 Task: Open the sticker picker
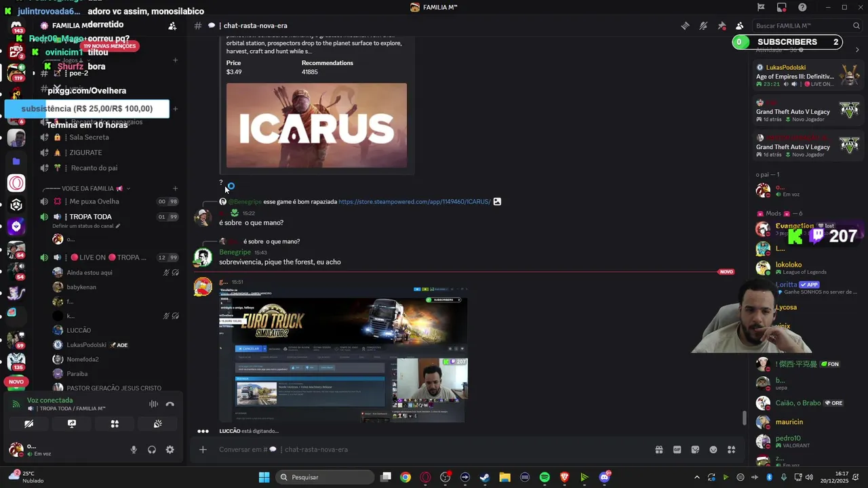tap(695, 449)
